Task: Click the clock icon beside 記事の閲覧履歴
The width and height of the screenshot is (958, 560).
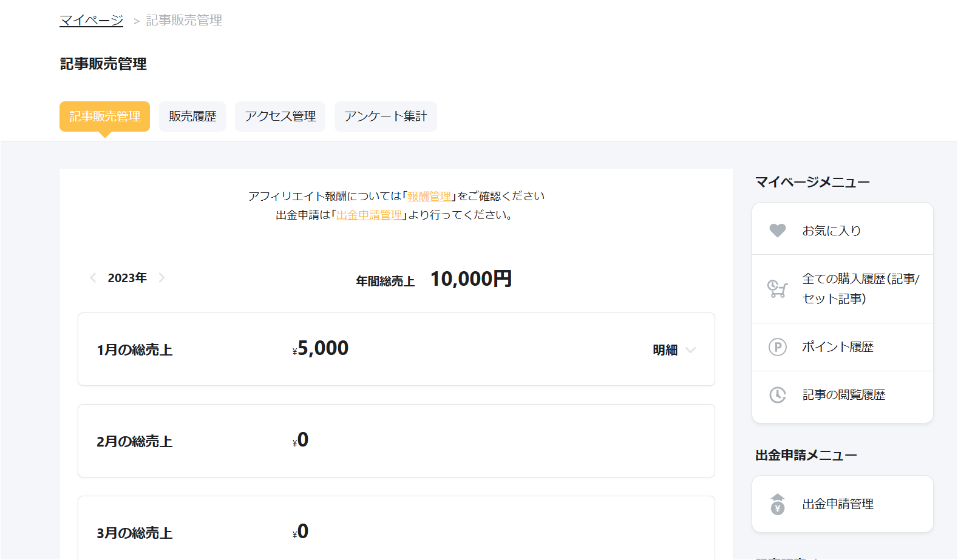Action: coord(778,395)
